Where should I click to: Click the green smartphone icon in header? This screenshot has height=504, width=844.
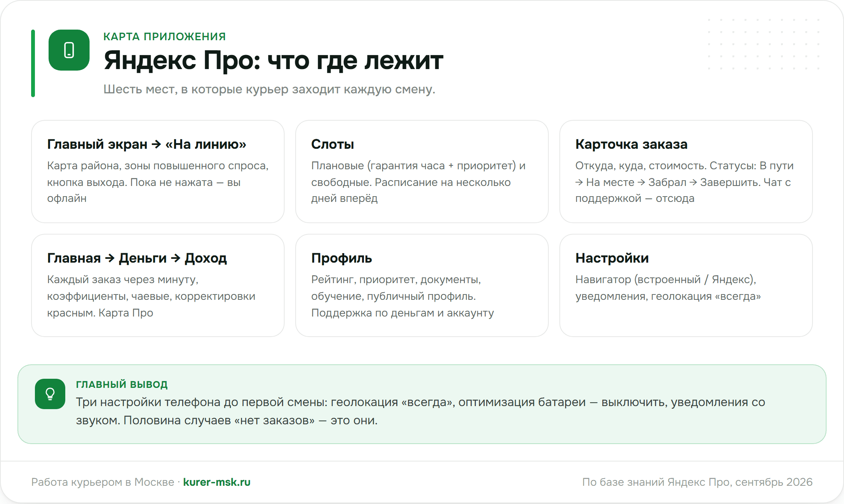[69, 50]
